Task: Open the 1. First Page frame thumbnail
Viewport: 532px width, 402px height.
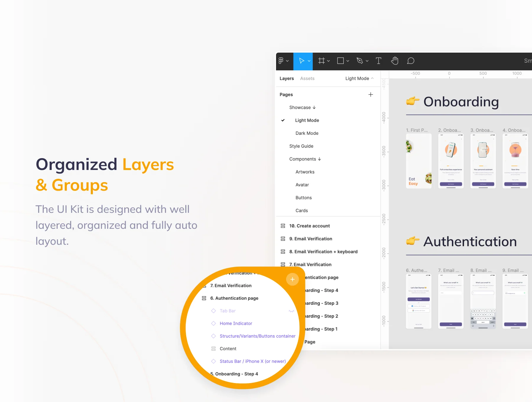Action: point(419,161)
